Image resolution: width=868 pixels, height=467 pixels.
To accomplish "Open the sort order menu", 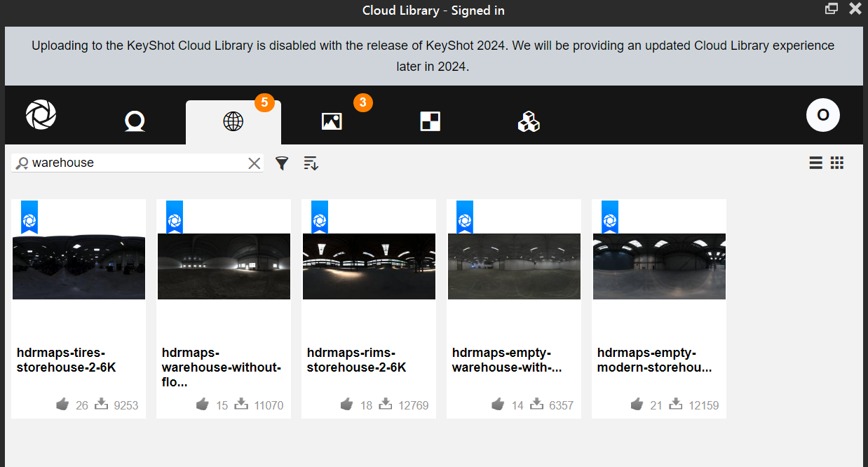I will coord(311,163).
